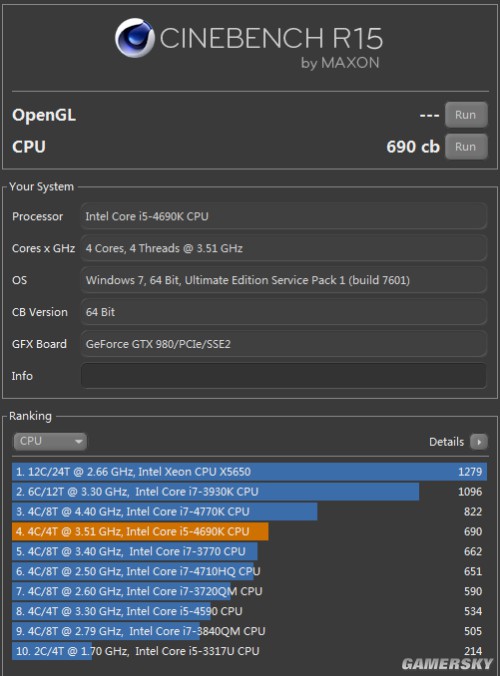Click the Details arrow icon
This screenshot has width=500, height=676.
[x=478, y=441]
